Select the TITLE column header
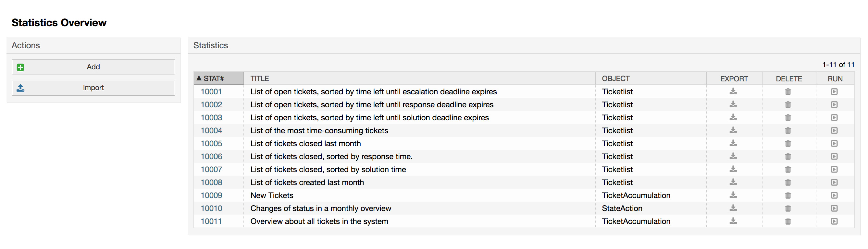Image resolution: width=868 pixels, height=249 pixels. (259, 78)
